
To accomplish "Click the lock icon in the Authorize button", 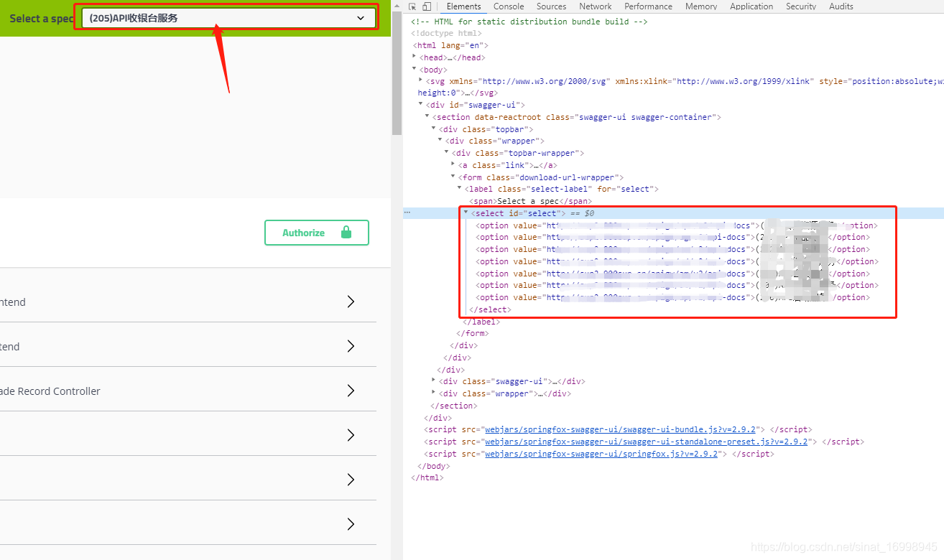I will tap(346, 233).
